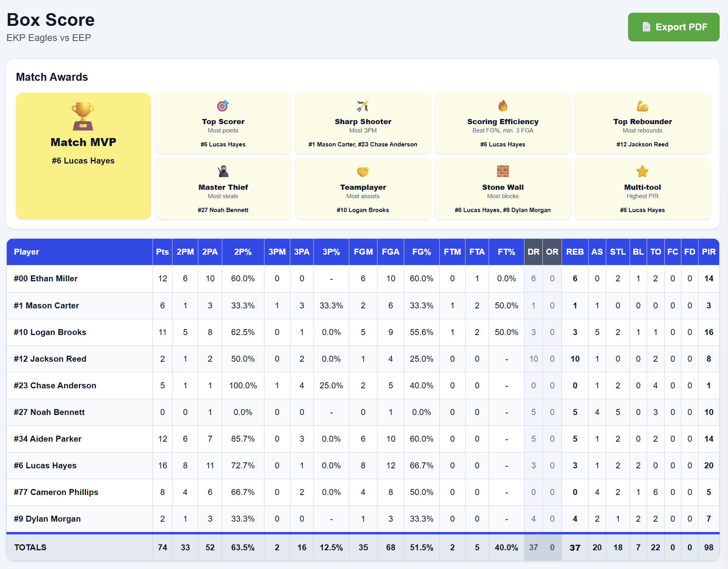This screenshot has height=569, width=728.
Task: Click the Top Scorer target icon
Action: (x=223, y=106)
